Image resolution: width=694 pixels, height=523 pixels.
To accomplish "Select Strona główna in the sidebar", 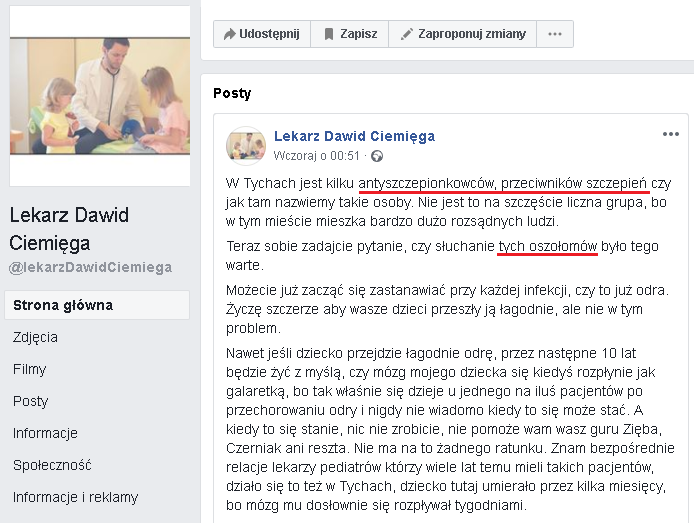I will pos(63,305).
